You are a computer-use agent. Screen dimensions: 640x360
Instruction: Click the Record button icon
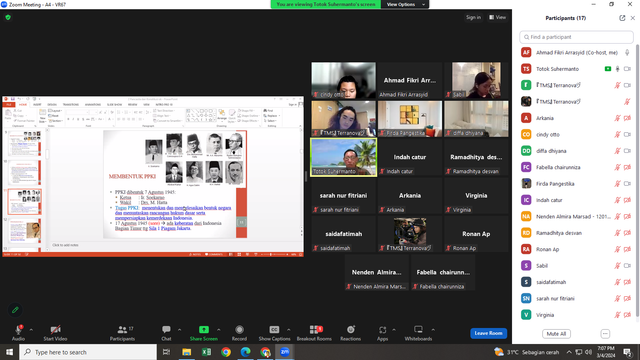click(239, 329)
